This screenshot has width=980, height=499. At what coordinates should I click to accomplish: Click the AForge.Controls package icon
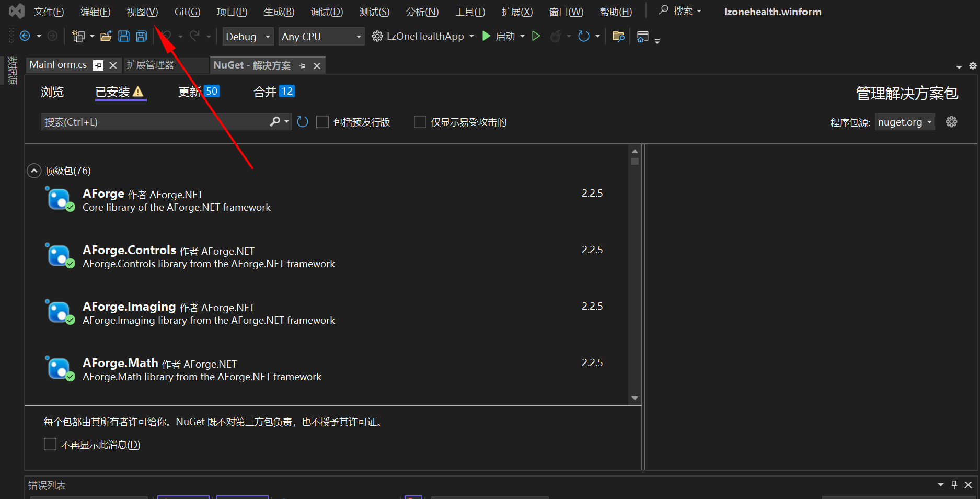[x=60, y=256]
